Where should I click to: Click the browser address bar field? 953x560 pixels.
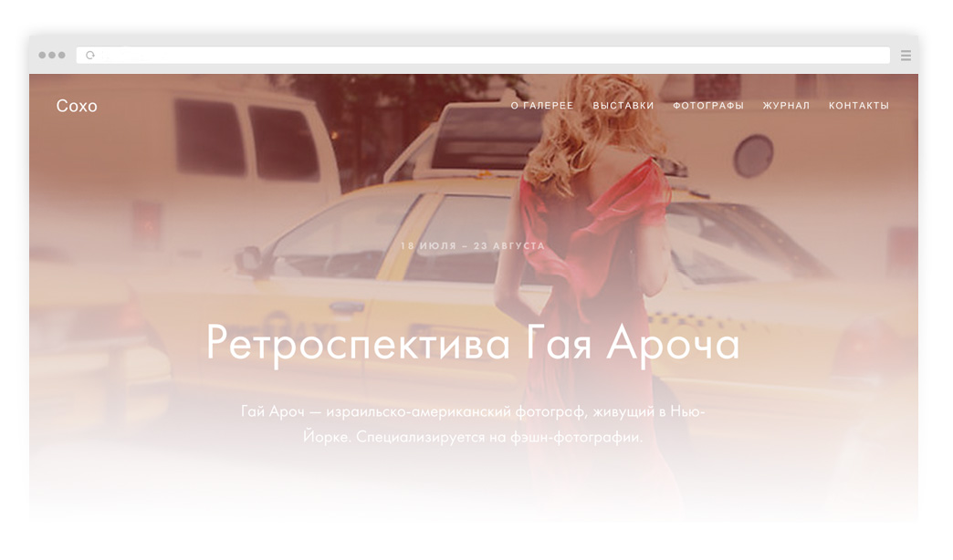[x=483, y=56]
